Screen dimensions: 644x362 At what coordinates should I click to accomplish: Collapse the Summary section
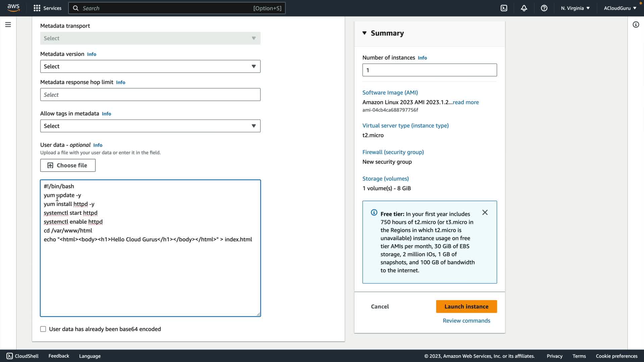click(365, 33)
